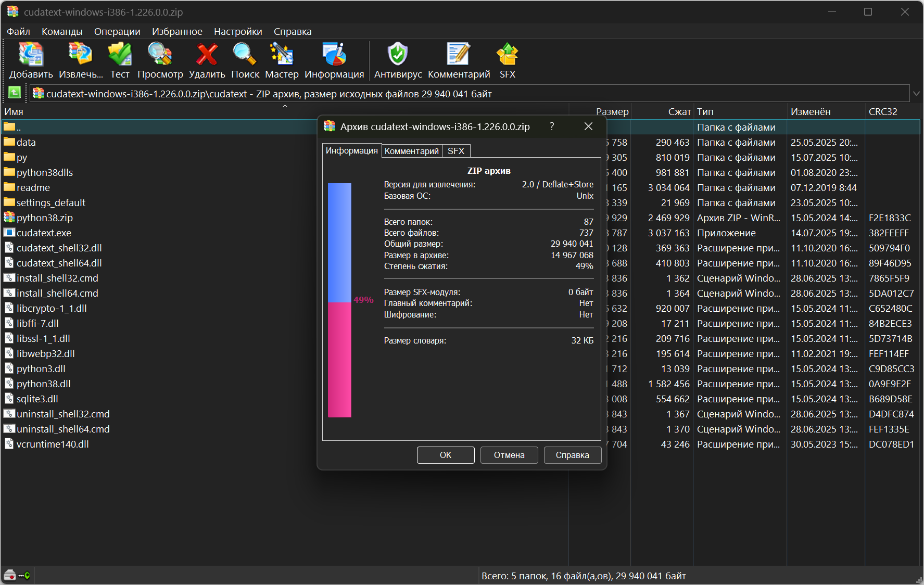Sort by the CRC32 column header
924x585 pixels.
893,111
